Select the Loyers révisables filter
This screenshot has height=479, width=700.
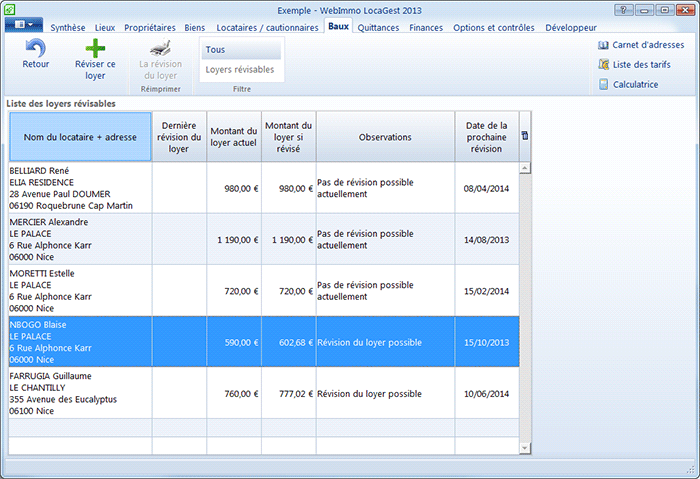pyautogui.click(x=240, y=69)
